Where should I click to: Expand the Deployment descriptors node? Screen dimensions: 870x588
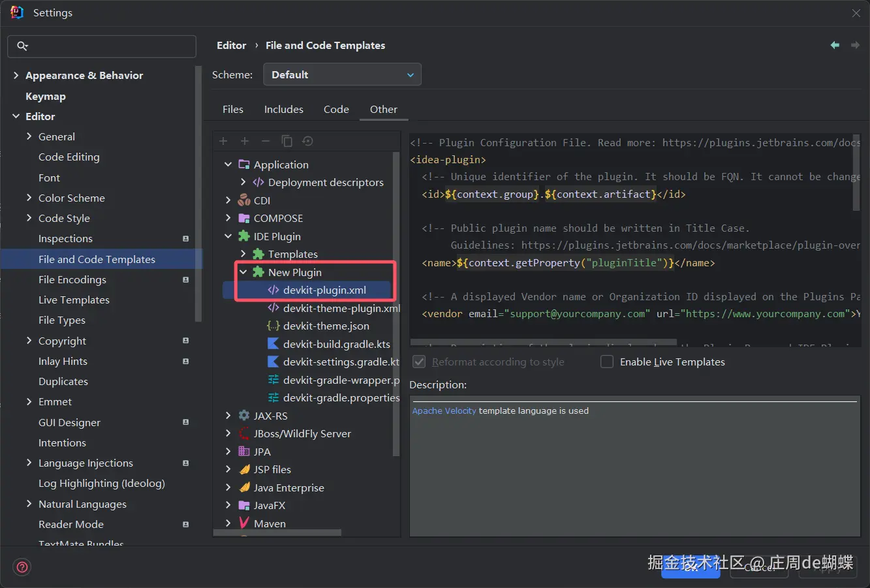(x=243, y=182)
